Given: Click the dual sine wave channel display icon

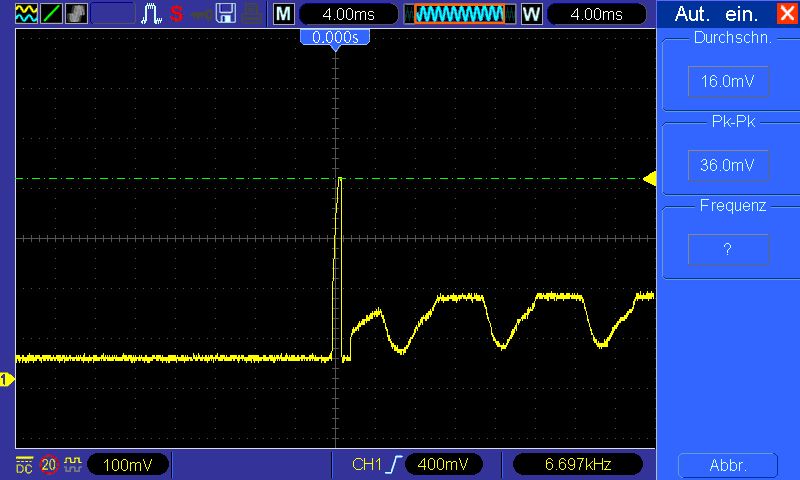Looking at the screenshot, I should (x=26, y=14).
